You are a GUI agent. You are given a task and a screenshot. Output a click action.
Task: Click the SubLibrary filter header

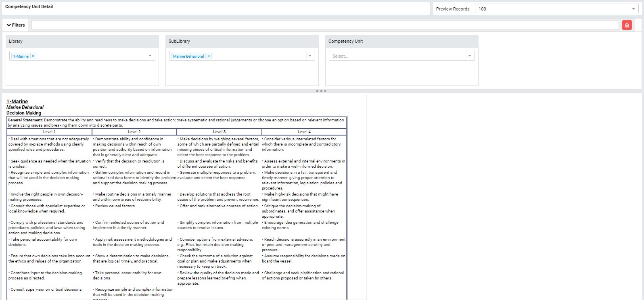point(242,41)
